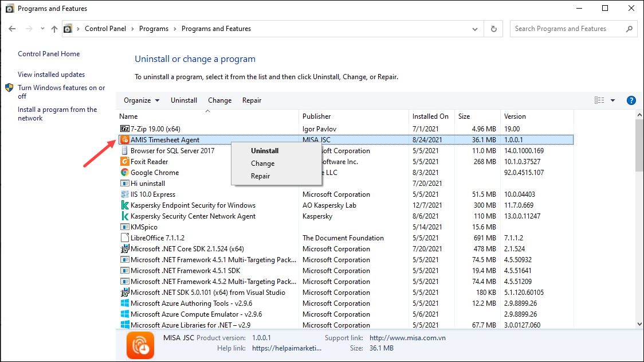This screenshot has width=644, height=362.
Task: Click the vertical scrollbar thumb
Action: pyautogui.click(x=639, y=145)
